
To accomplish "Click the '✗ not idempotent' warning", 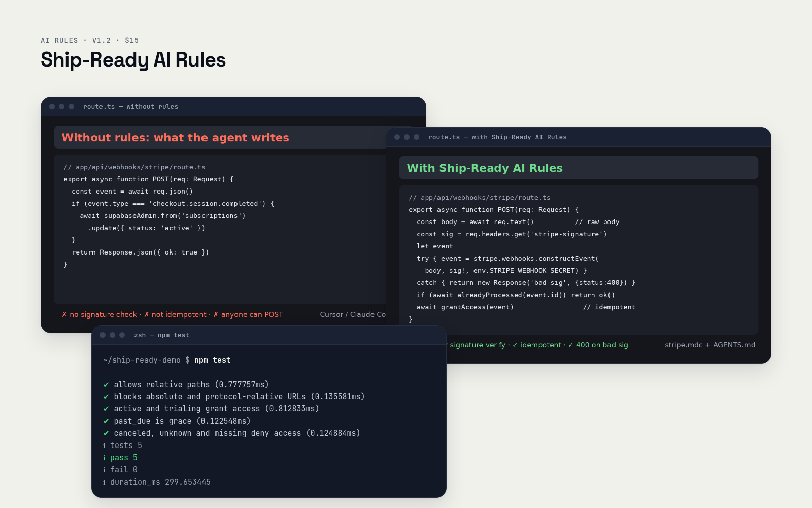I will pos(175,314).
